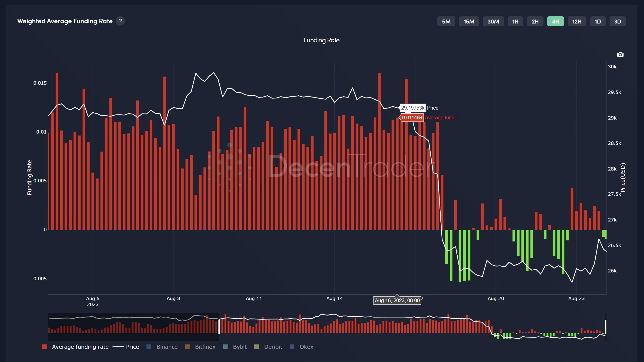The image size is (644, 362).
Task: Switch timeframe to 5M
Action: [446, 21]
